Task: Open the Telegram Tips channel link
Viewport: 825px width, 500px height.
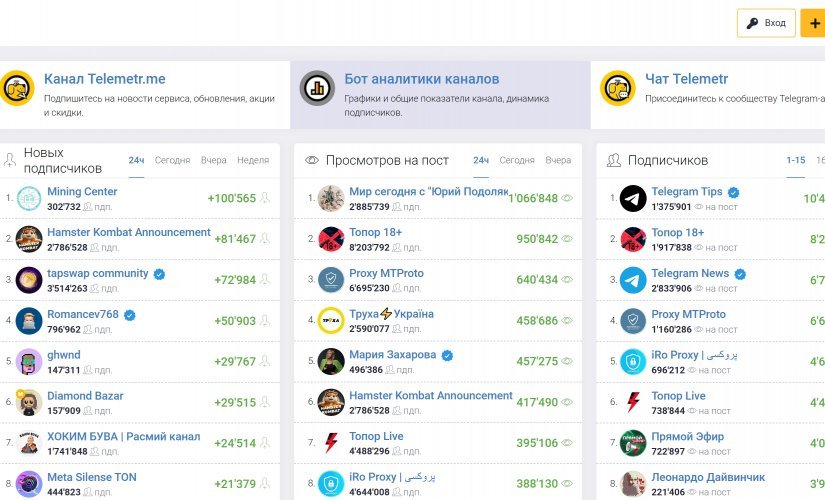Action: coord(687,192)
